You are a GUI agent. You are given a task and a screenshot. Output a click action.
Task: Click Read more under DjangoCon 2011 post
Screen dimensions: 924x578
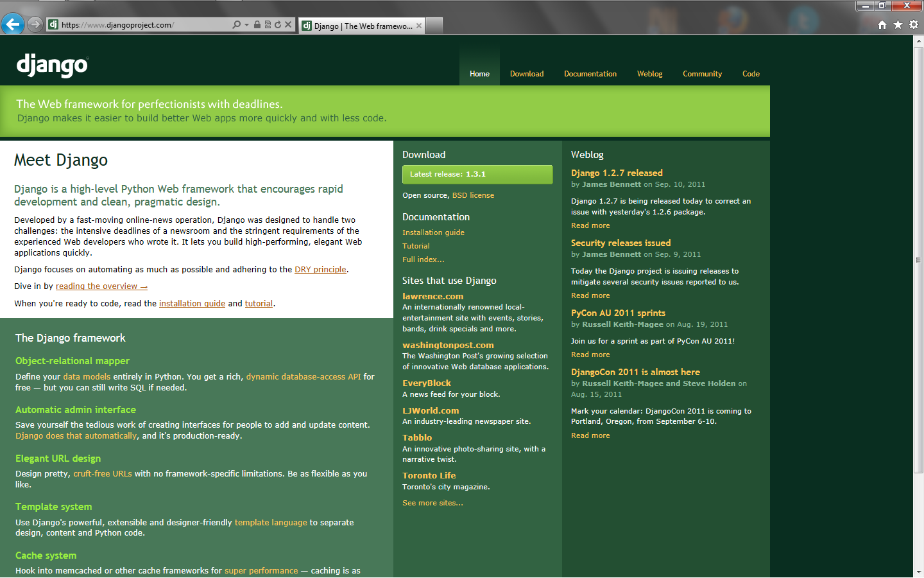590,435
